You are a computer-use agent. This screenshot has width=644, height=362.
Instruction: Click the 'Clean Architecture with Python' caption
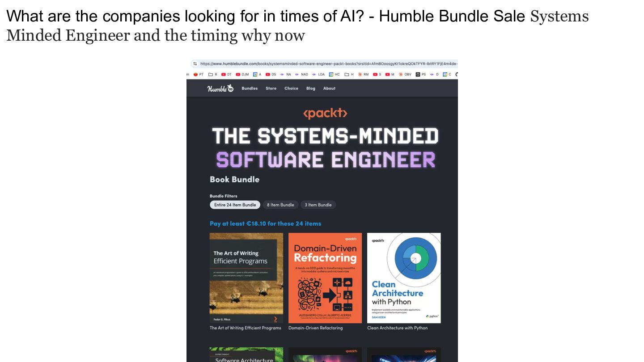click(398, 328)
